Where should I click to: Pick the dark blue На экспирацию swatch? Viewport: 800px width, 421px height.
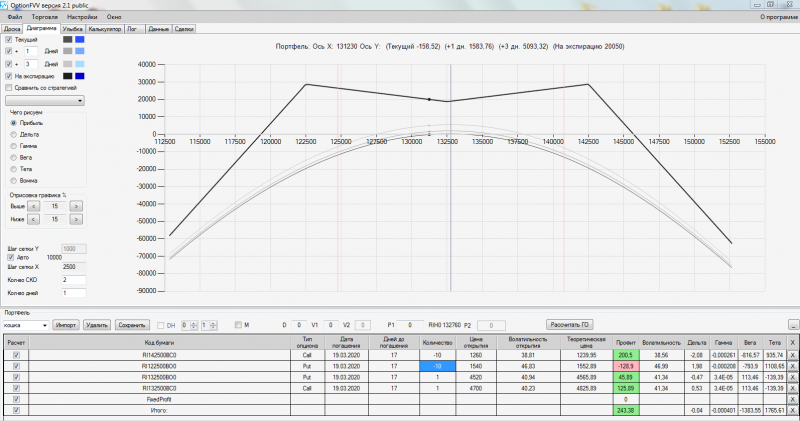point(80,76)
